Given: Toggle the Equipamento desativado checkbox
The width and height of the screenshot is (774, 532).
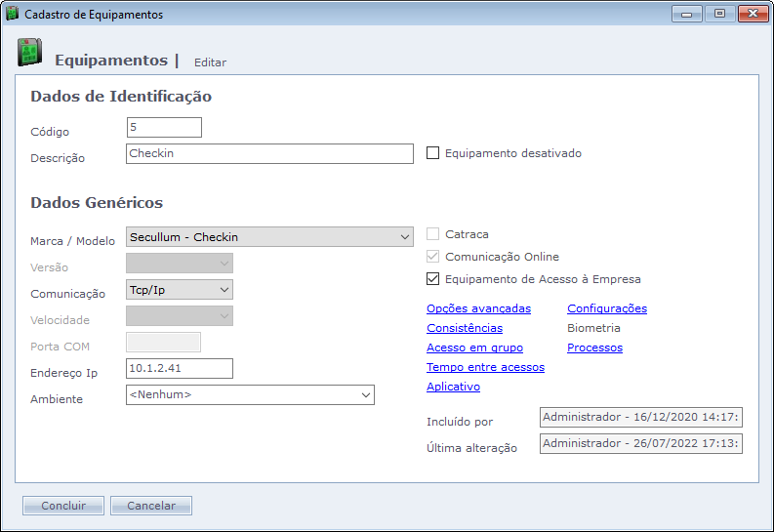Looking at the screenshot, I should click(x=433, y=153).
